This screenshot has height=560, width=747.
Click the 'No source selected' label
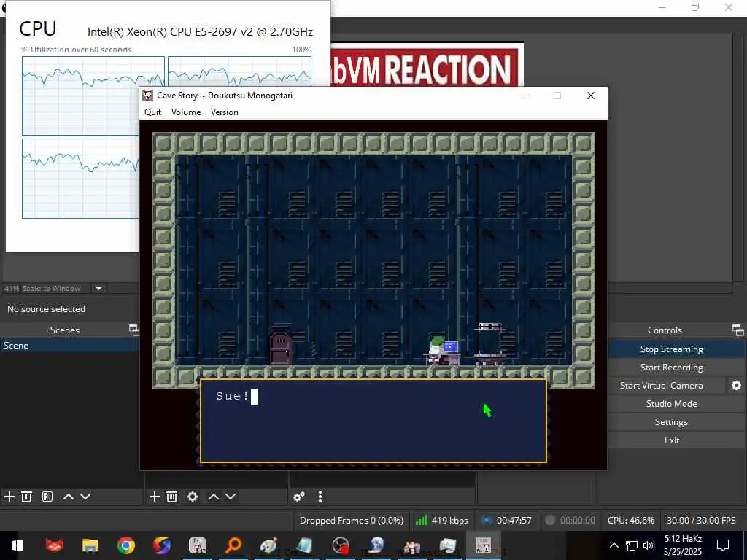(x=46, y=308)
